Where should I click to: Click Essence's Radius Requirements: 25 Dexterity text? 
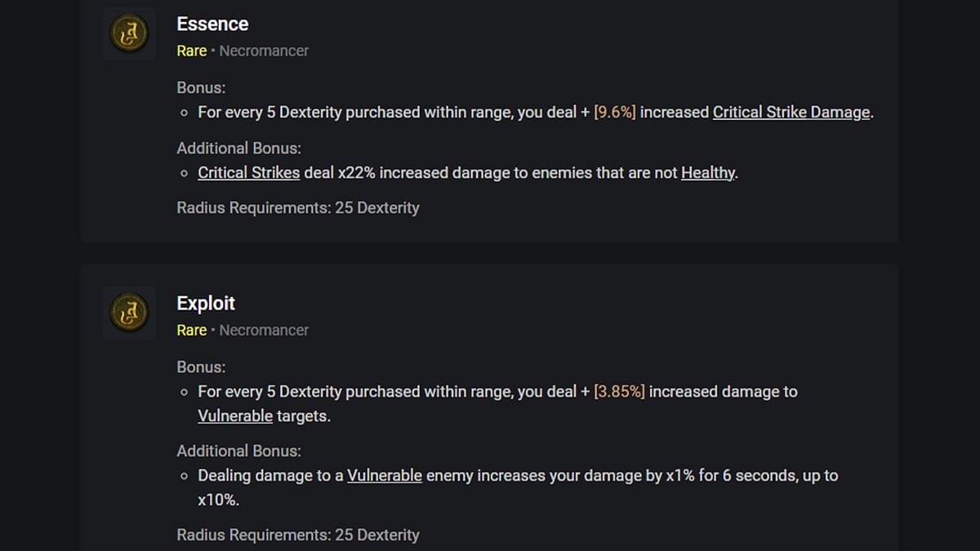[x=298, y=207]
